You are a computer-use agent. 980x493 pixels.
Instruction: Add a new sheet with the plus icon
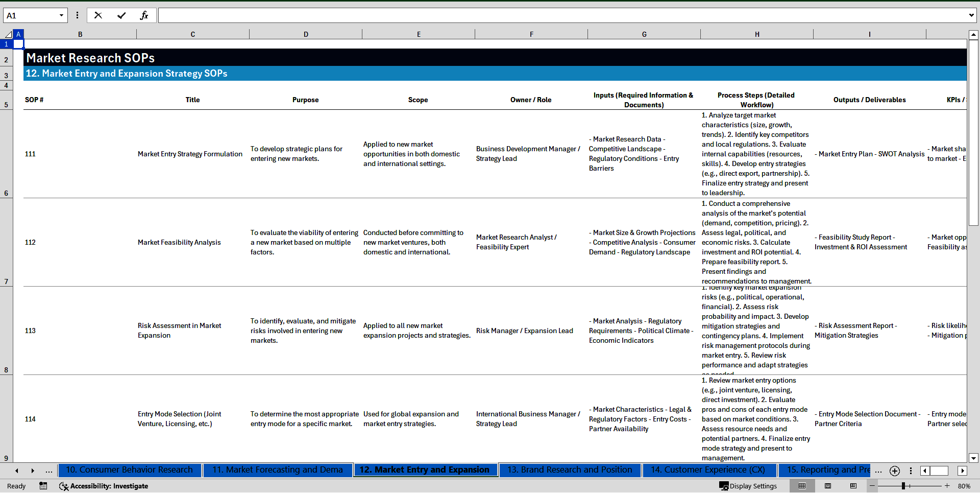pos(894,471)
